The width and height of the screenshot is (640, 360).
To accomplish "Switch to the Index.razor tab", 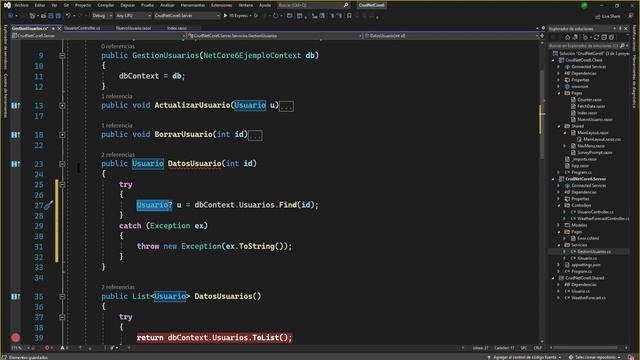I will click(177, 28).
